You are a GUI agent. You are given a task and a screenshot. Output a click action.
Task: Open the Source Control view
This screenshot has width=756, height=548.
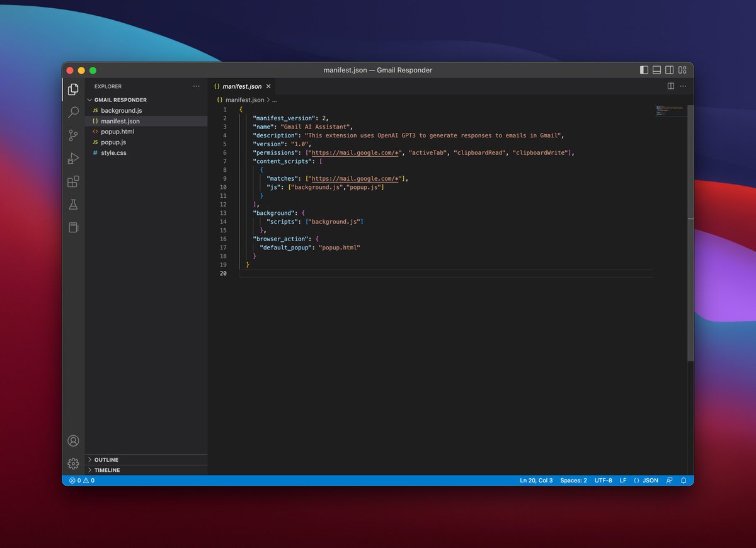[73, 135]
